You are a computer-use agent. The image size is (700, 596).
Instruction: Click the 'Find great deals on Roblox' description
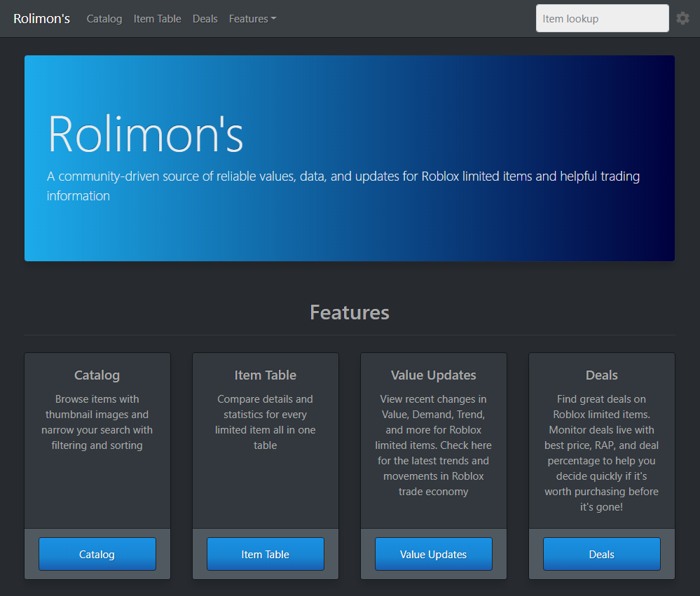coord(602,453)
